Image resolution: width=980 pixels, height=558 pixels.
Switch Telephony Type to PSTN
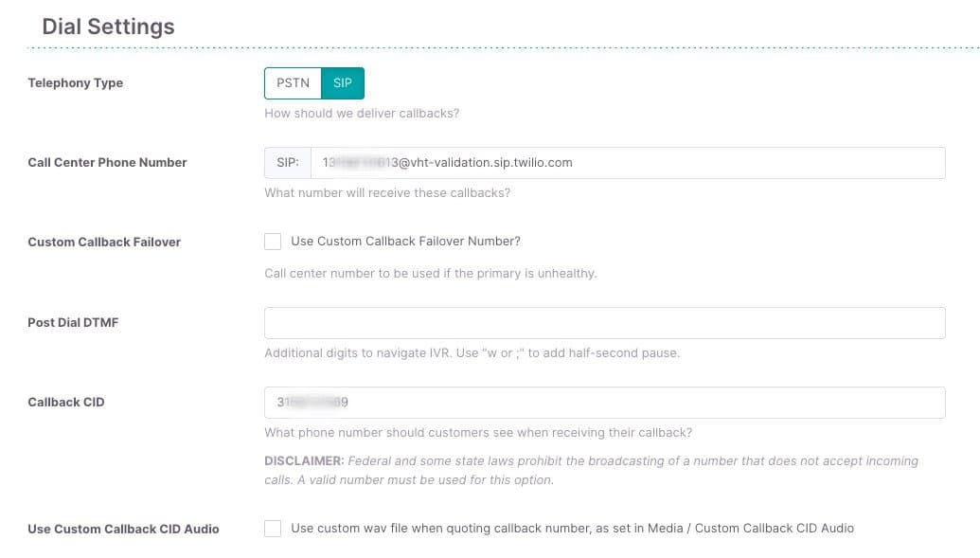[292, 82]
